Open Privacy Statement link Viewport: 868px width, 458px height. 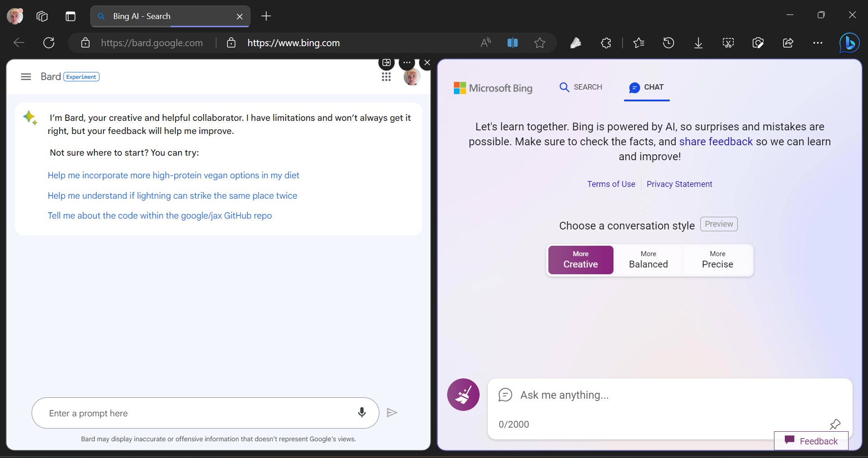click(x=679, y=184)
